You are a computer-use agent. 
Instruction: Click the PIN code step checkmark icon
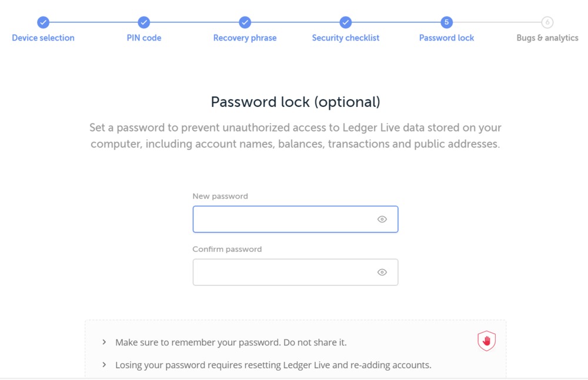[x=143, y=22]
